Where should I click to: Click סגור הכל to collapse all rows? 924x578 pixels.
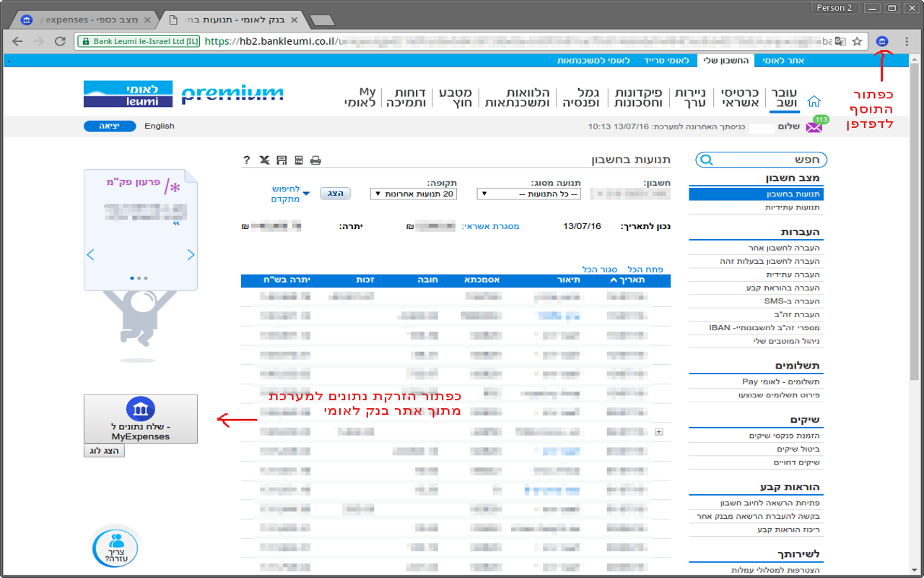(599, 269)
